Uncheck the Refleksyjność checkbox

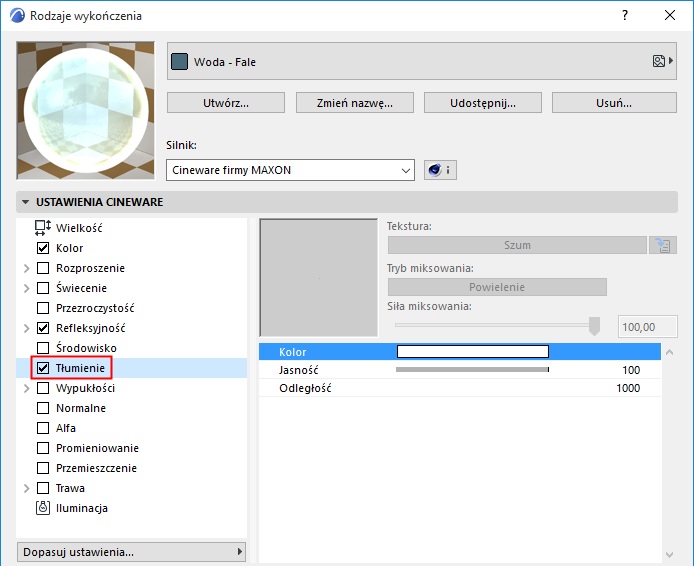pyautogui.click(x=43, y=328)
